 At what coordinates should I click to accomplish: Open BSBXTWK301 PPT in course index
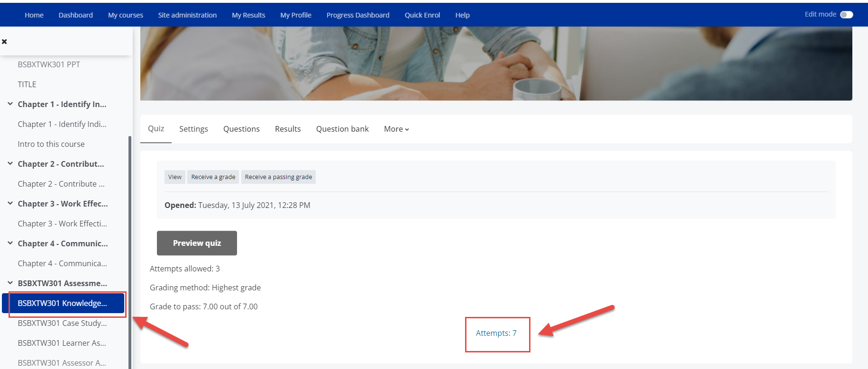[x=49, y=64]
